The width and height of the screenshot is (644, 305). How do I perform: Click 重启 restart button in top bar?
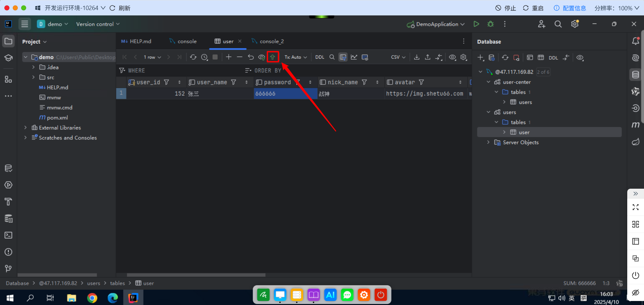pyautogui.click(x=533, y=8)
